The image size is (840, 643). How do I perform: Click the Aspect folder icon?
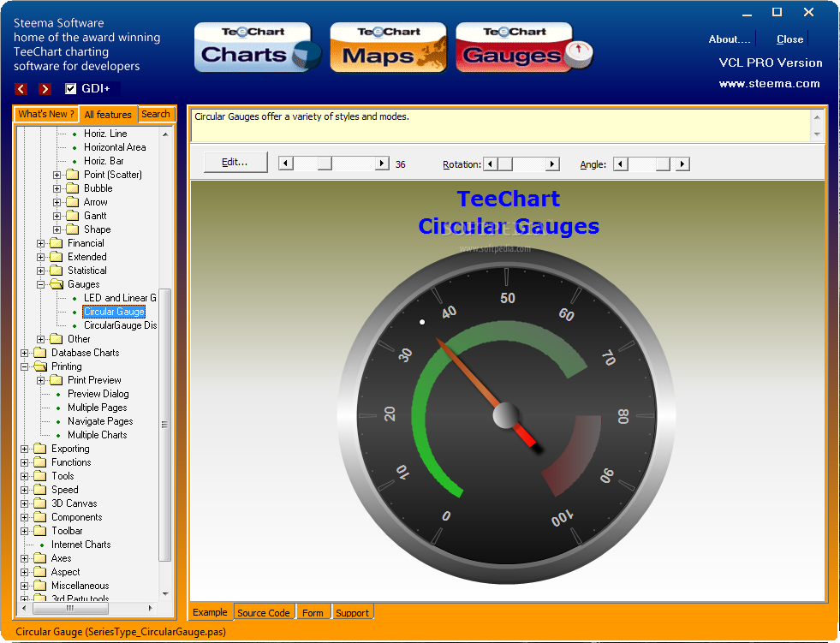click(x=40, y=572)
